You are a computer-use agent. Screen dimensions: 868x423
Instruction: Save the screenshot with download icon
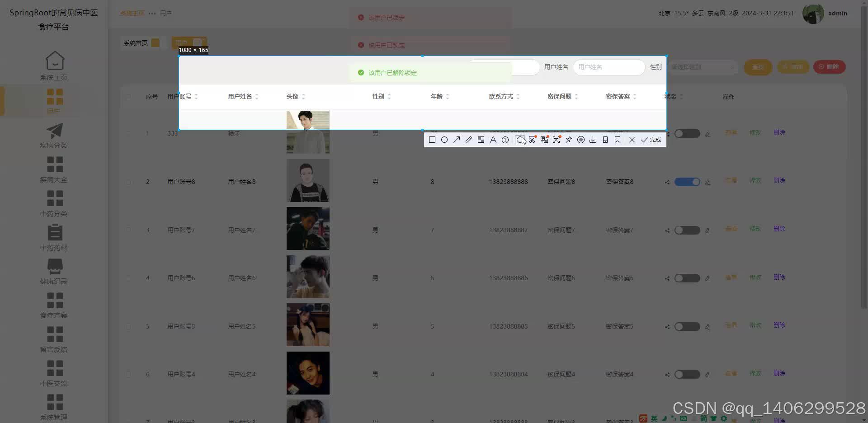point(593,140)
